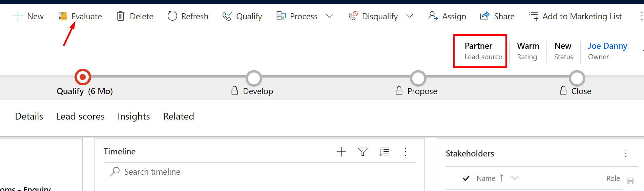Select the Develop stage circle
The width and height of the screenshot is (644, 191).
[254, 78]
